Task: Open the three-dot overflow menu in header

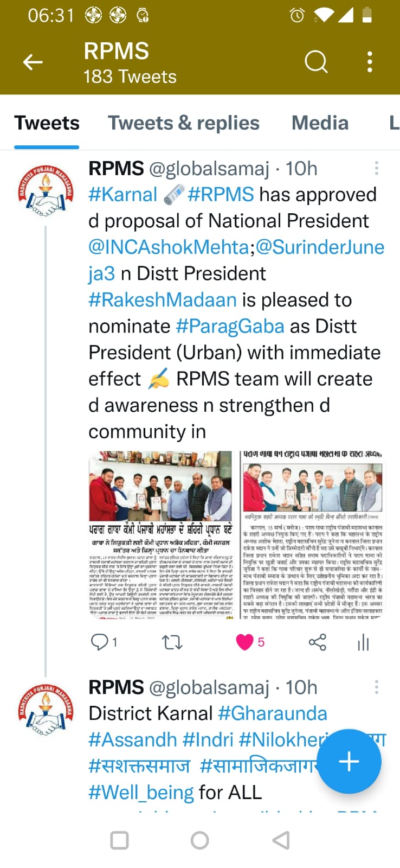Action: [x=370, y=62]
